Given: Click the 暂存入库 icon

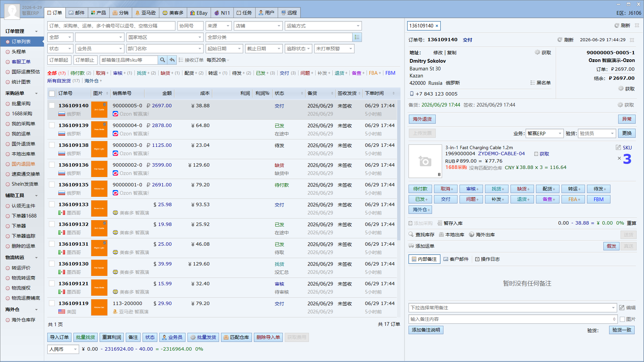Looking at the screenshot, I should (x=440, y=223).
